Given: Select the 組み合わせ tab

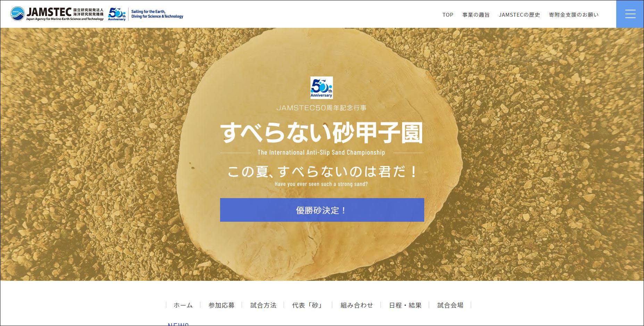Looking at the screenshot, I should point(357,305).
